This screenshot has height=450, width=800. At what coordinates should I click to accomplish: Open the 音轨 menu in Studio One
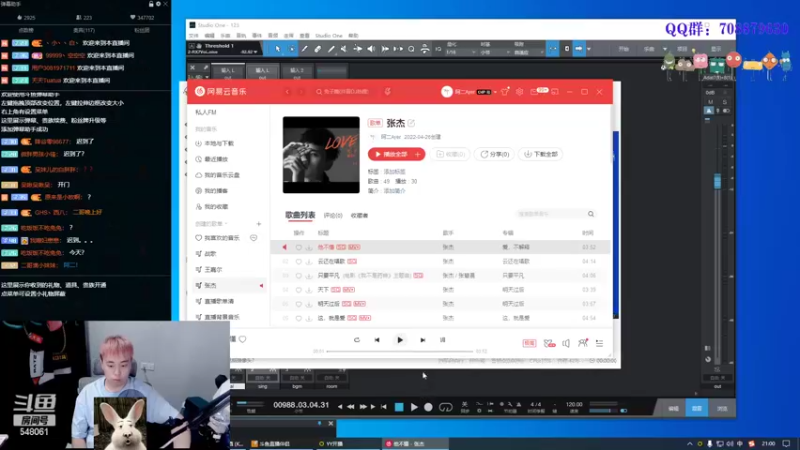tap(241, 36)
